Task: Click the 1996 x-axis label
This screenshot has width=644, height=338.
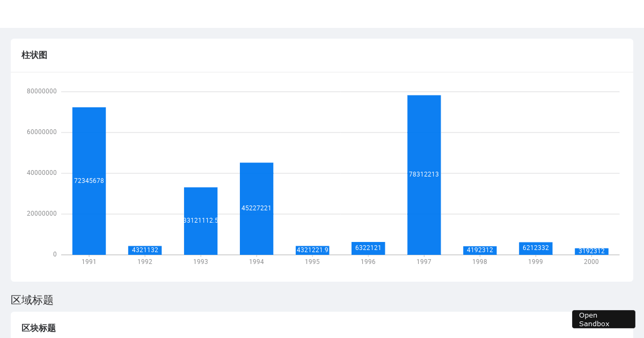Action: [x=368, y=262]
